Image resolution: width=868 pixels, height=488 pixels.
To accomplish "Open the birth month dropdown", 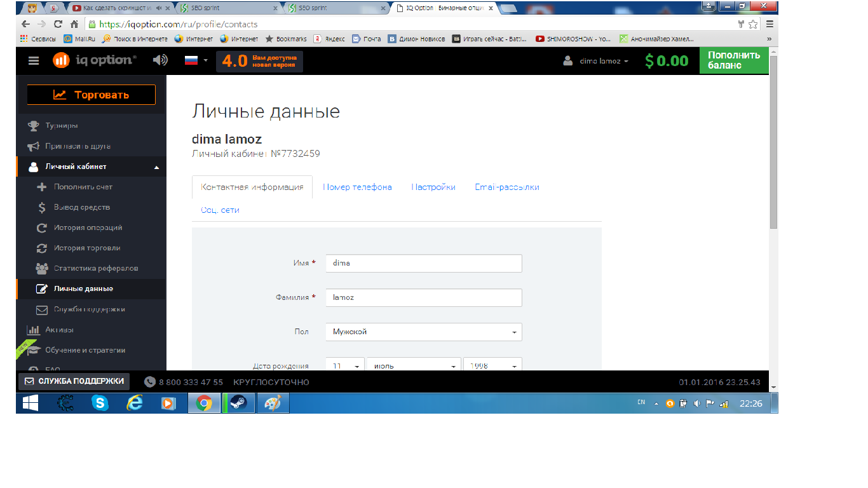I will pos(414,365).
